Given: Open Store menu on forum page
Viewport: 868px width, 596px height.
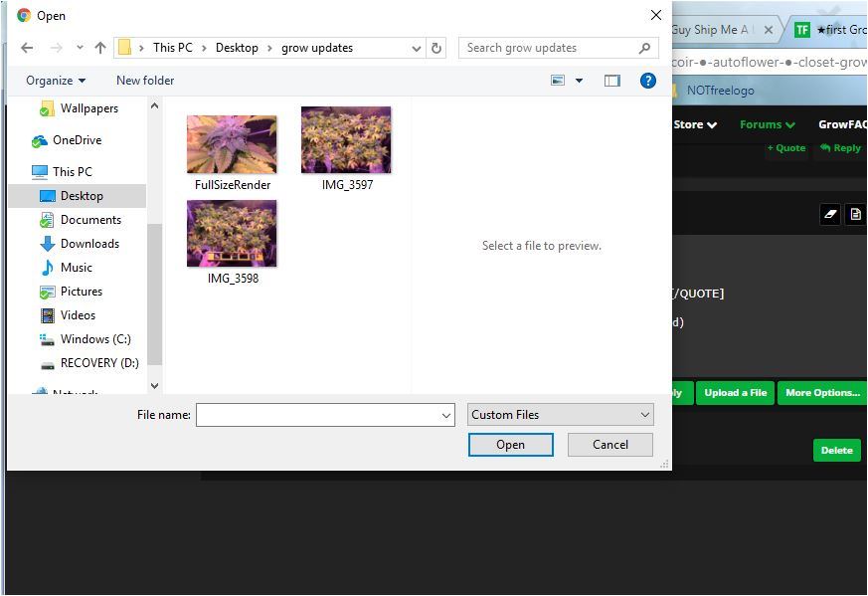Looking at the screenshot, I should coord(695,124).
